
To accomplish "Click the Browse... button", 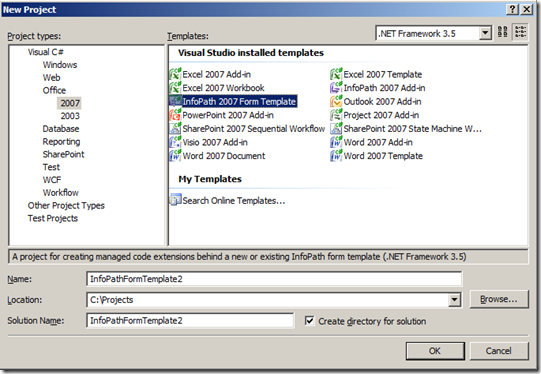I will point(499,299).
